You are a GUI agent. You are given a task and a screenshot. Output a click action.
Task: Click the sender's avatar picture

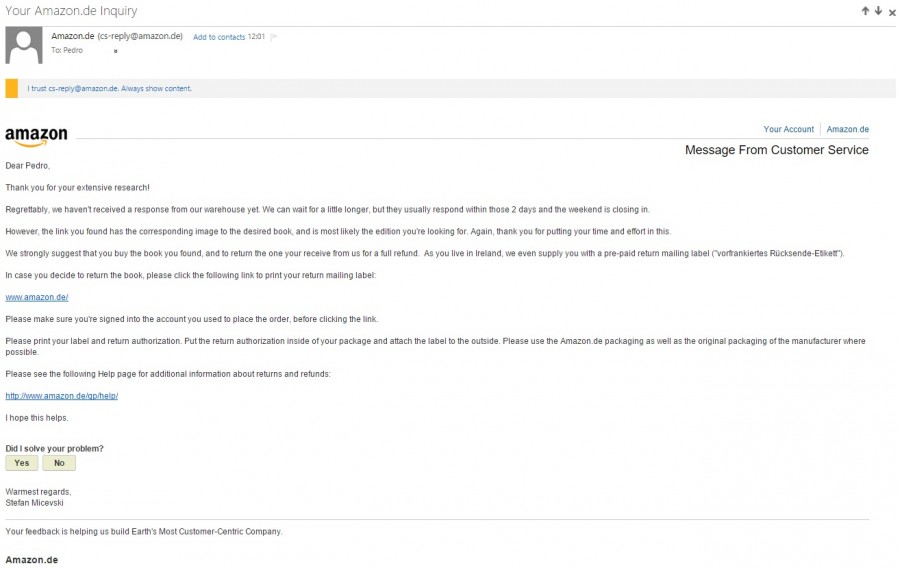(24, 45)
